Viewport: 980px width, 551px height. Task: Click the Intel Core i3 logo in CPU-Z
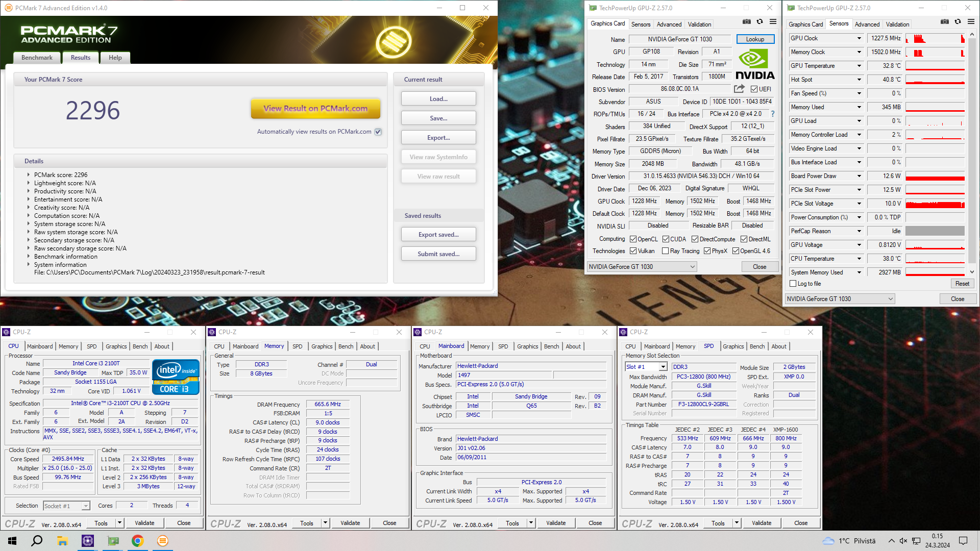(176, 377)
